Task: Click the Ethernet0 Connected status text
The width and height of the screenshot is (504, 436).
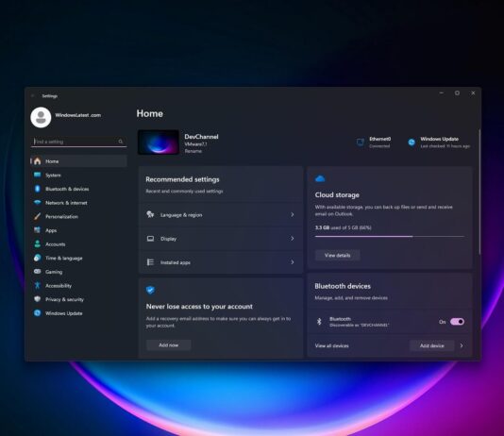Action: (x=379, y=142)
